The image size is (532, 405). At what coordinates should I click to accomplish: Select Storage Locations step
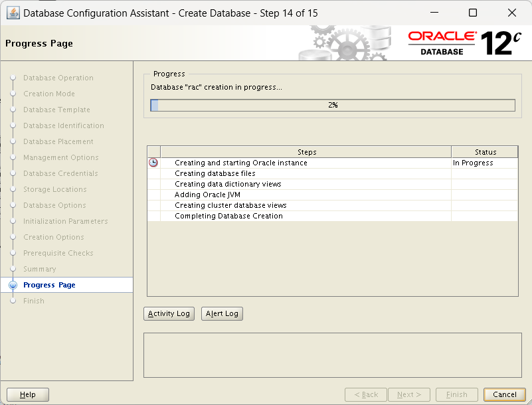pyautogui.click(x=55, y=190)
